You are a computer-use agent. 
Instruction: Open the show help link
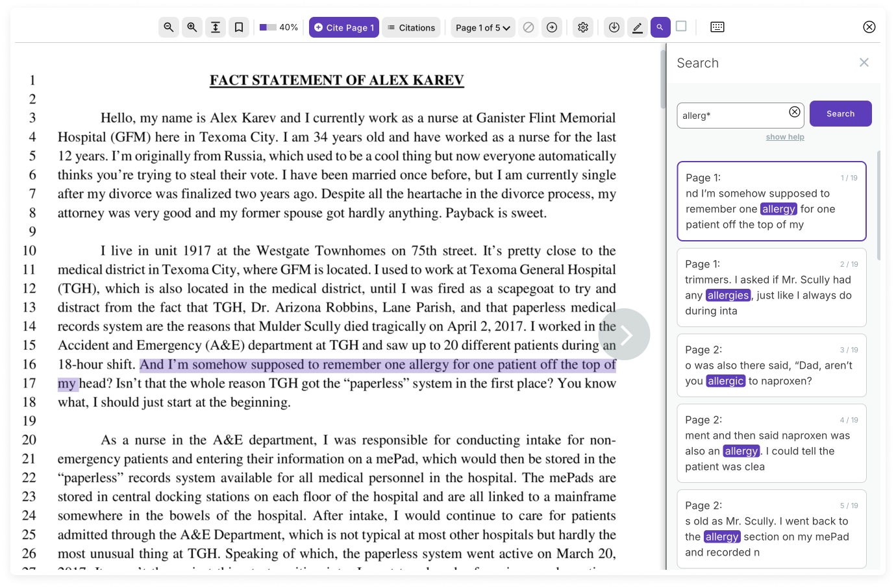pos(785,137)
